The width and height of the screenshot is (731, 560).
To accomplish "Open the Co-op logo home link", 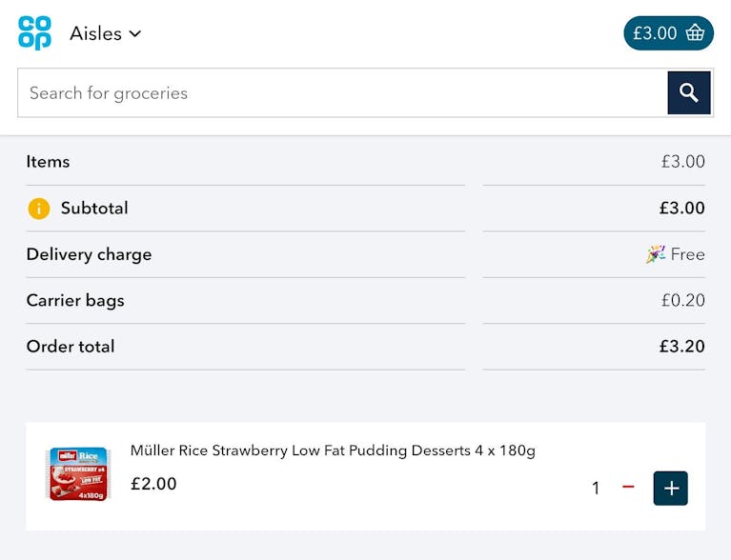I will (34, 33).
